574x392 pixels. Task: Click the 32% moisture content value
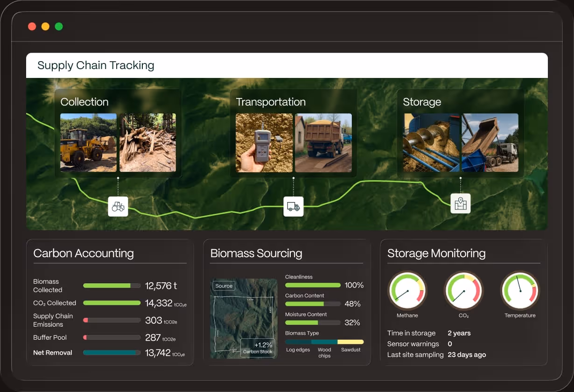[x=352, y=322]
